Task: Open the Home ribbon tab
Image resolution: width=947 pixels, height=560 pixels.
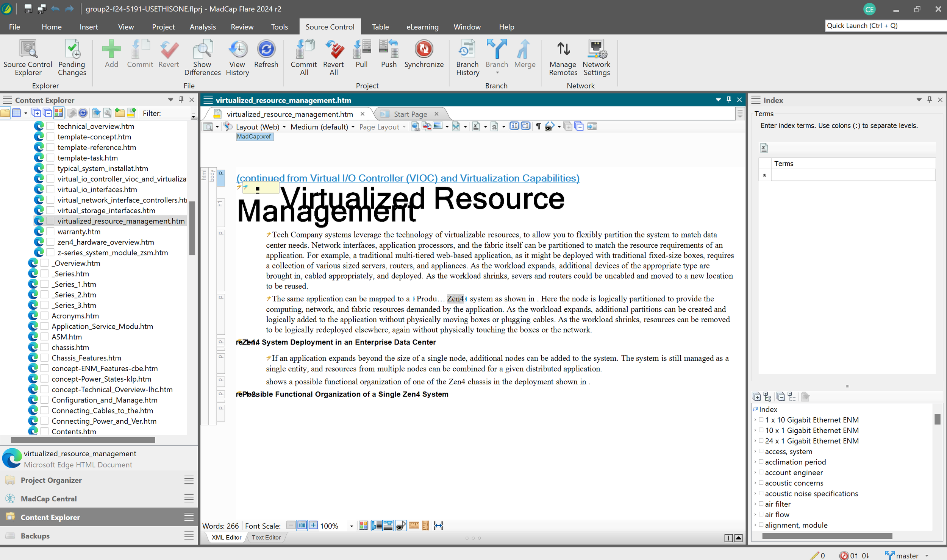Action: tap(52, 27)
